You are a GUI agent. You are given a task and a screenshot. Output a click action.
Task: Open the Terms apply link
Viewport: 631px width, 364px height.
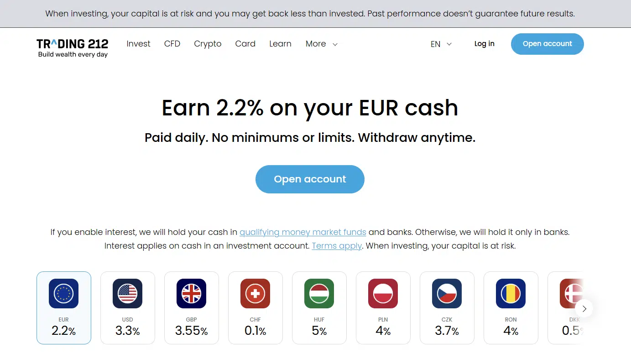pos(337,246)
